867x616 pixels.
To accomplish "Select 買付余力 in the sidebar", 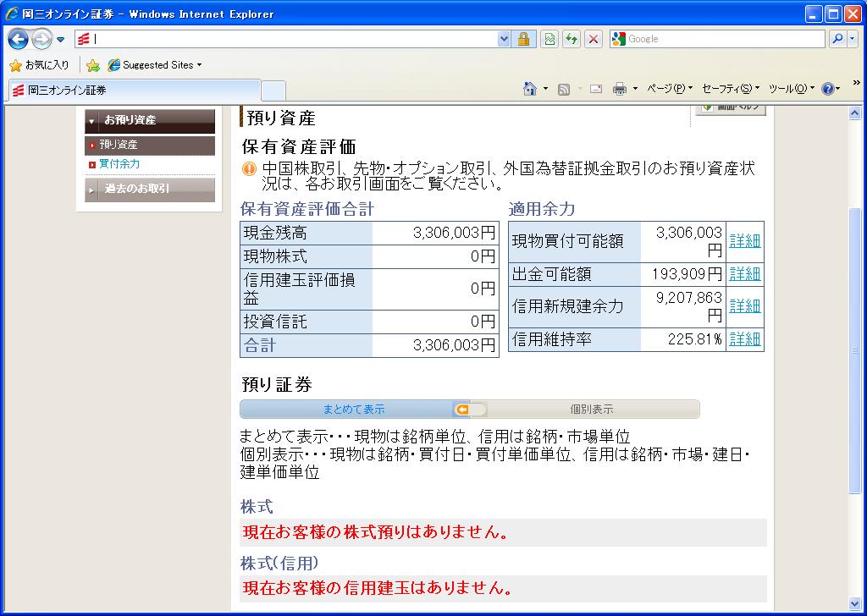I will click(x=119, y=164).
